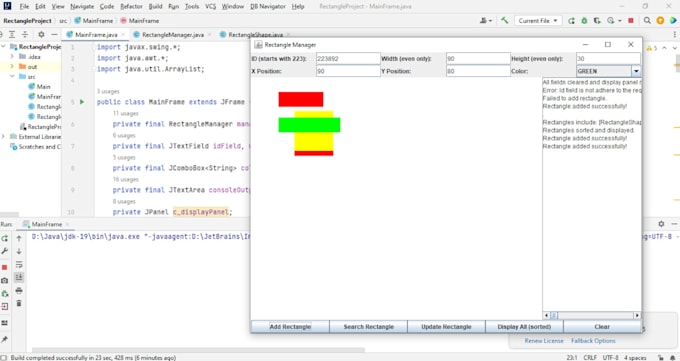
Task: Collapse the src folder
Action: [12, 77]
